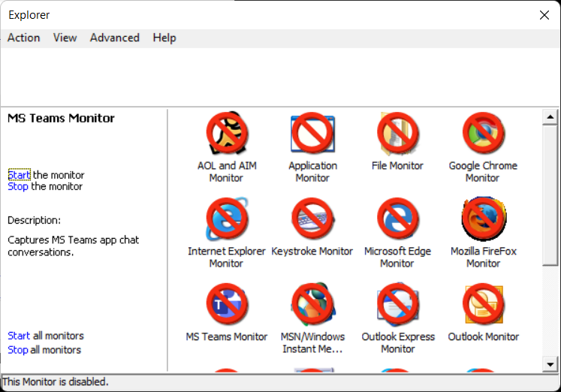Select the Outlook Express Monitor icon

point(397,303)
